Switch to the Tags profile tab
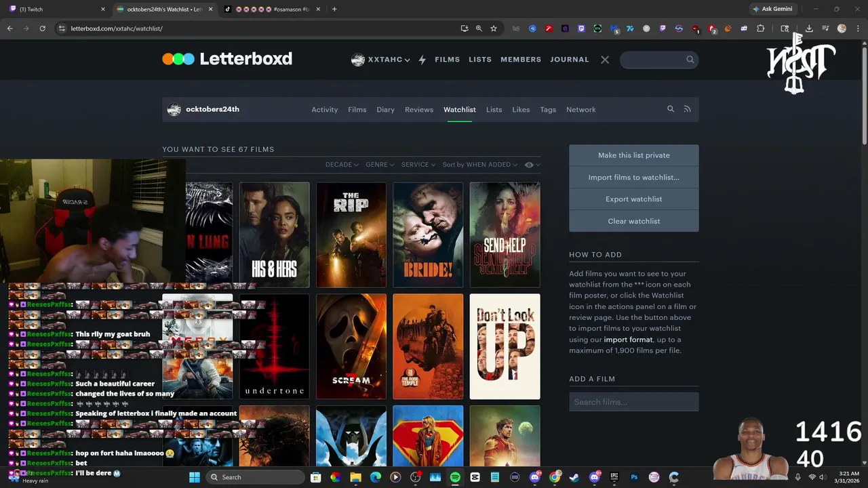The width and height of the screenshot is (868, 488). click(548, 109)
